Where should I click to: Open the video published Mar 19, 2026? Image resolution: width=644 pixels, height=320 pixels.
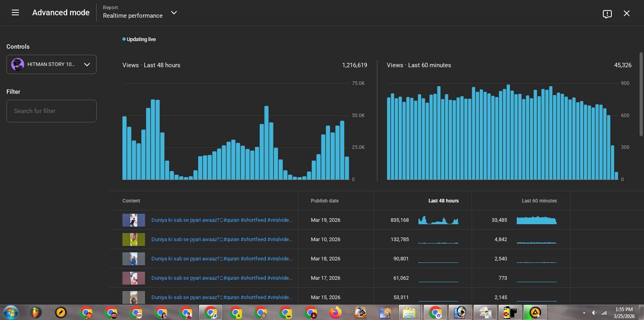(222, 220)
